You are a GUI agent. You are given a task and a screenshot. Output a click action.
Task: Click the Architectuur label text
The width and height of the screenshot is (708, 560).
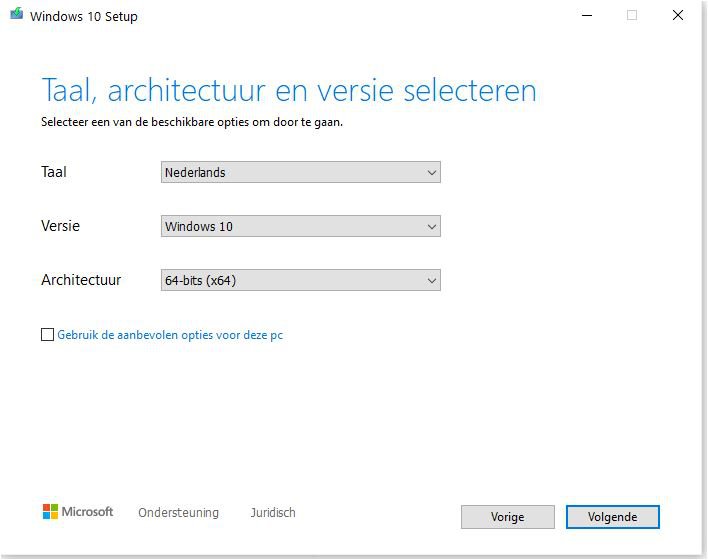81,280
